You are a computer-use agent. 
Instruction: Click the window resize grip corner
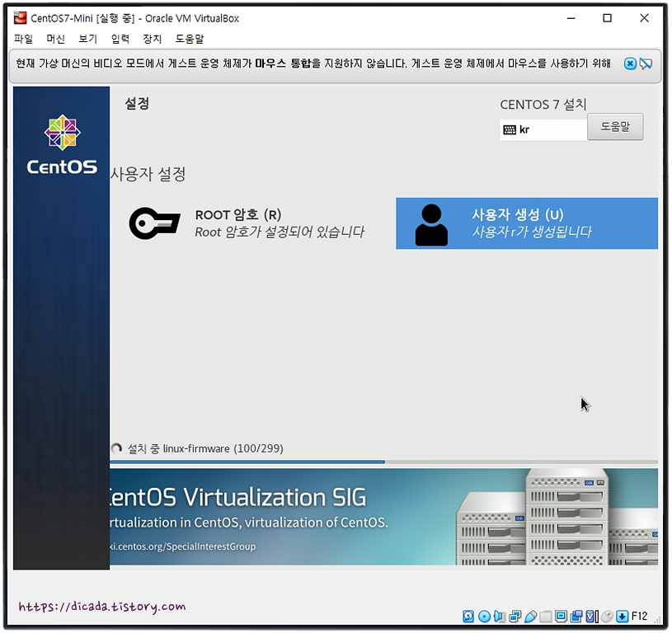[657, 619]
